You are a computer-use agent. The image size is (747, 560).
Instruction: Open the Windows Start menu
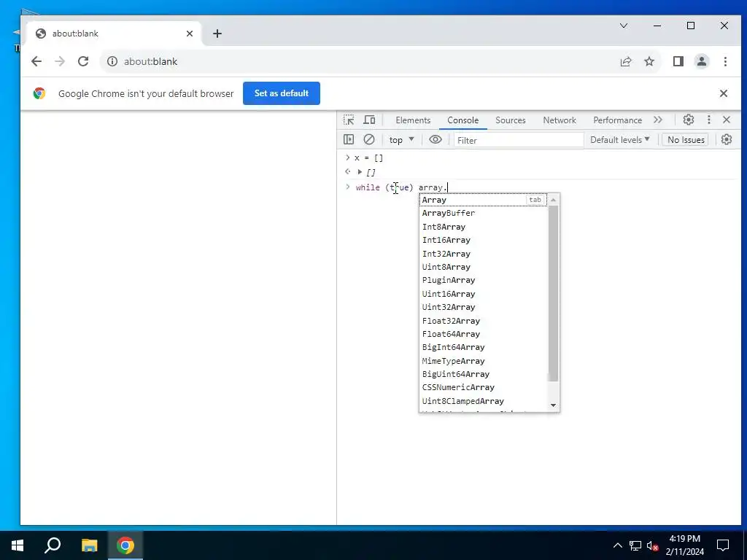click(18, 545)
